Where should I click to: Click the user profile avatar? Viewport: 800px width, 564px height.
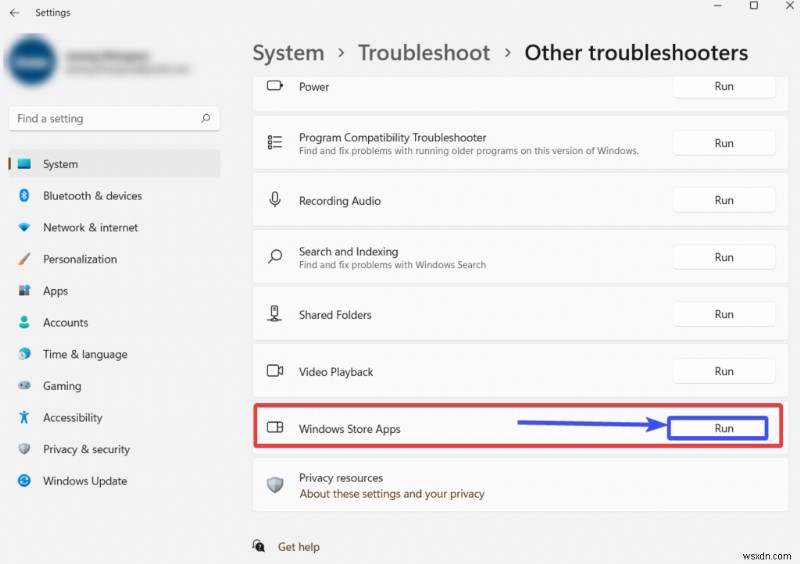(31, 60)
